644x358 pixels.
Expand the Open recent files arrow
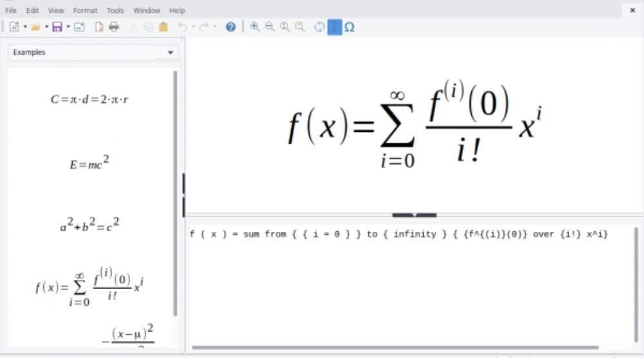(x=46, y=27)
